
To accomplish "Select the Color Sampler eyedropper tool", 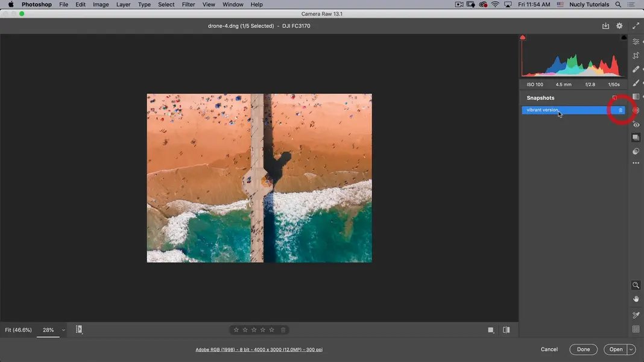I will 636,315.
